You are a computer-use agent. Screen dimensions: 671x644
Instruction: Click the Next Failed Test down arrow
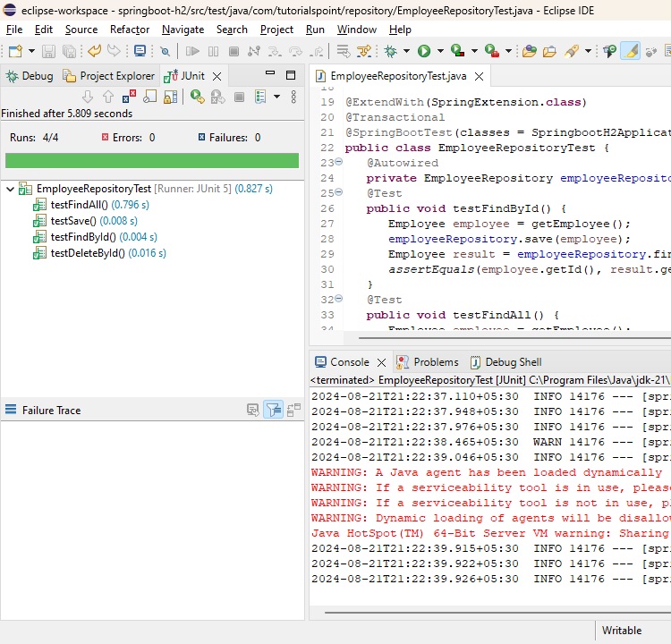tap(88, 97)
